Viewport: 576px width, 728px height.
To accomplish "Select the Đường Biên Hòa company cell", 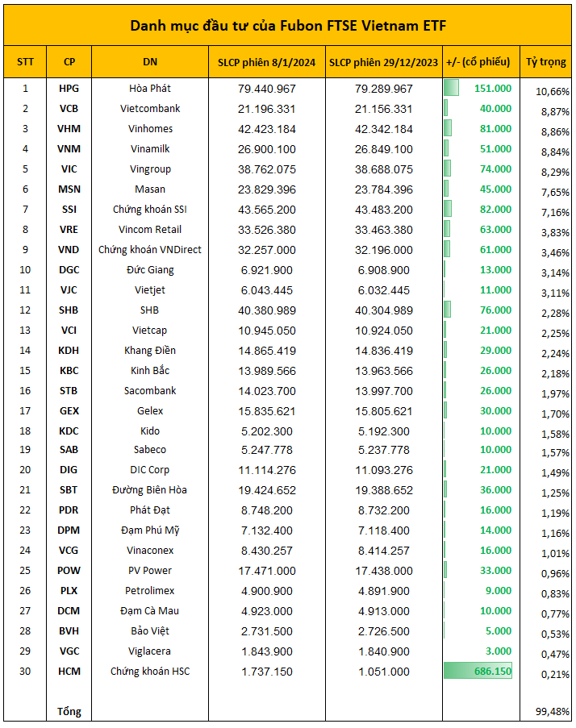I will tap(150, 490).
